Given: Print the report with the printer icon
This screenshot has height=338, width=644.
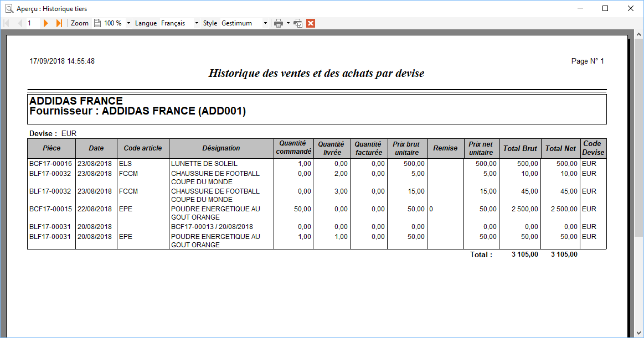Looking at the screenshot, I should tap(279, 23).
